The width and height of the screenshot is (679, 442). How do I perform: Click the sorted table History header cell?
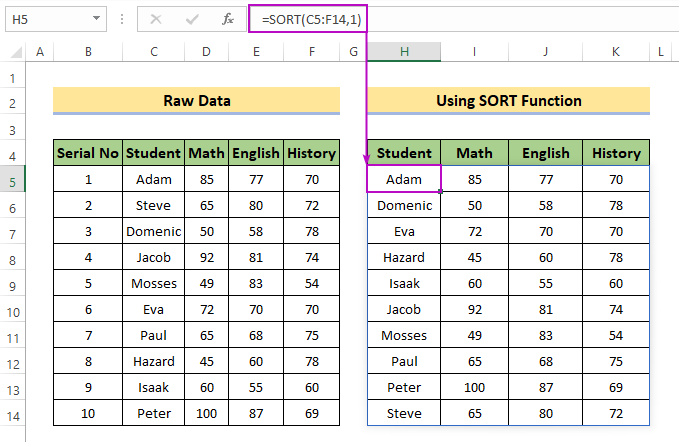pos(615,153)
